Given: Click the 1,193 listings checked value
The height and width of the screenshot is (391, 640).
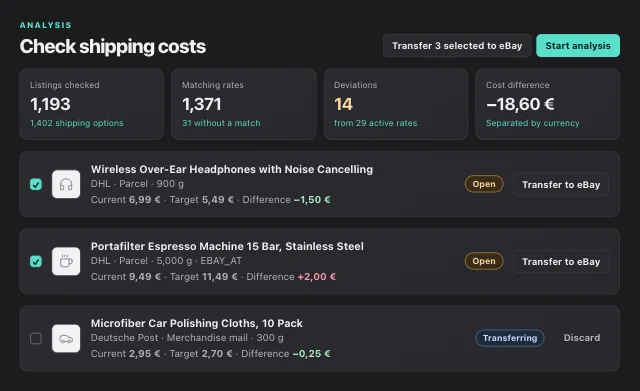Looking at the screenshot, I should 50,104.
